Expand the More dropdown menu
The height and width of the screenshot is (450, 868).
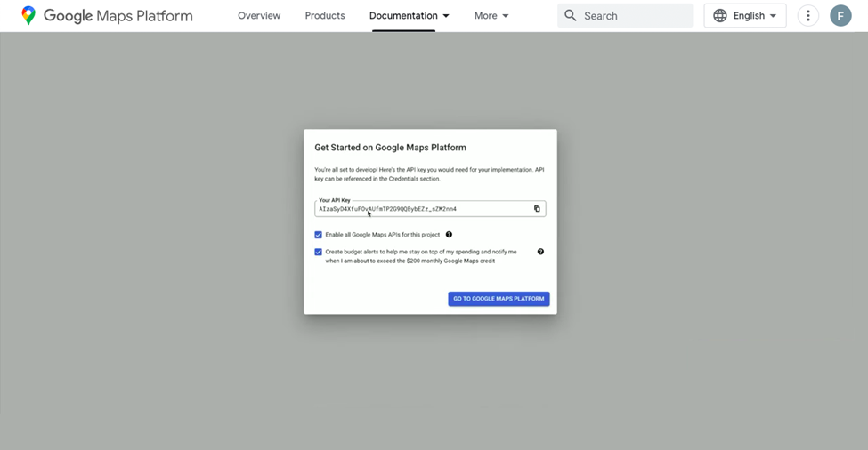tap(491, 15)
